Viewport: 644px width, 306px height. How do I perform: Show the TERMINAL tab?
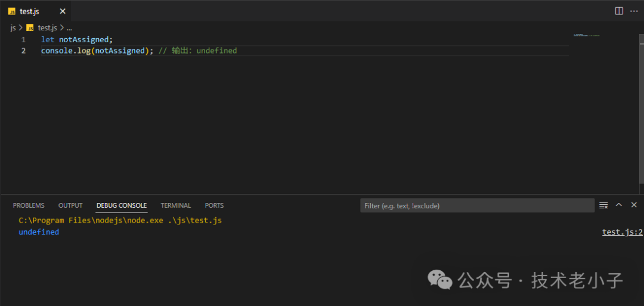point(176,205)
